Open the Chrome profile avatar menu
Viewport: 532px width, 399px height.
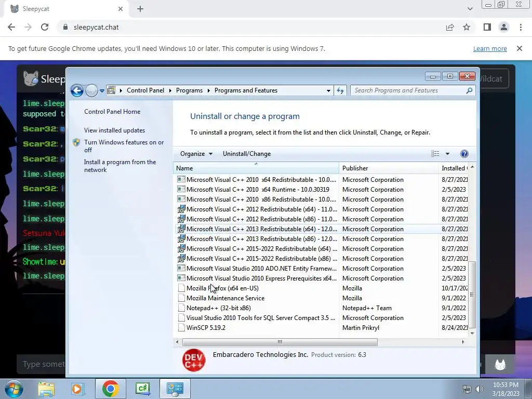pos(504,27)
